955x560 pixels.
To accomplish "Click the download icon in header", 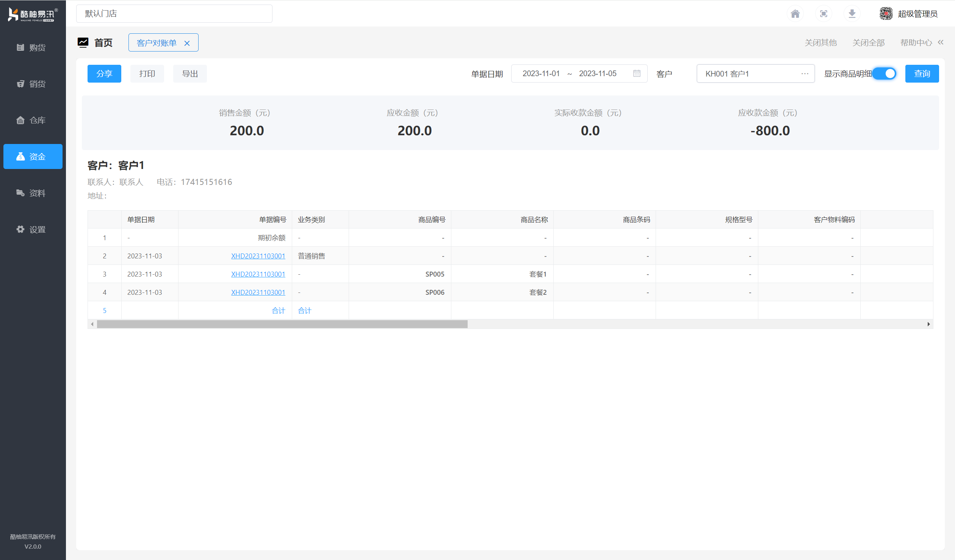I will [x=852, y=14].
